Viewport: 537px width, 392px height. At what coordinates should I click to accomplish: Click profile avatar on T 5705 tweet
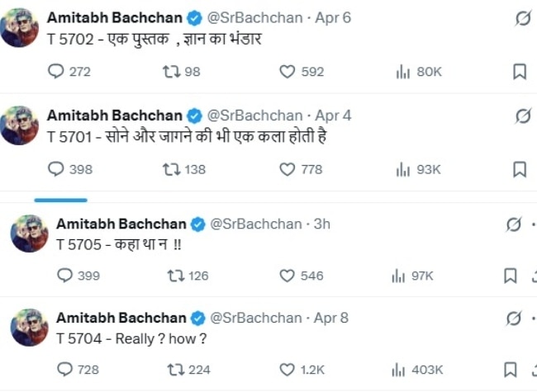click(30, 234)
